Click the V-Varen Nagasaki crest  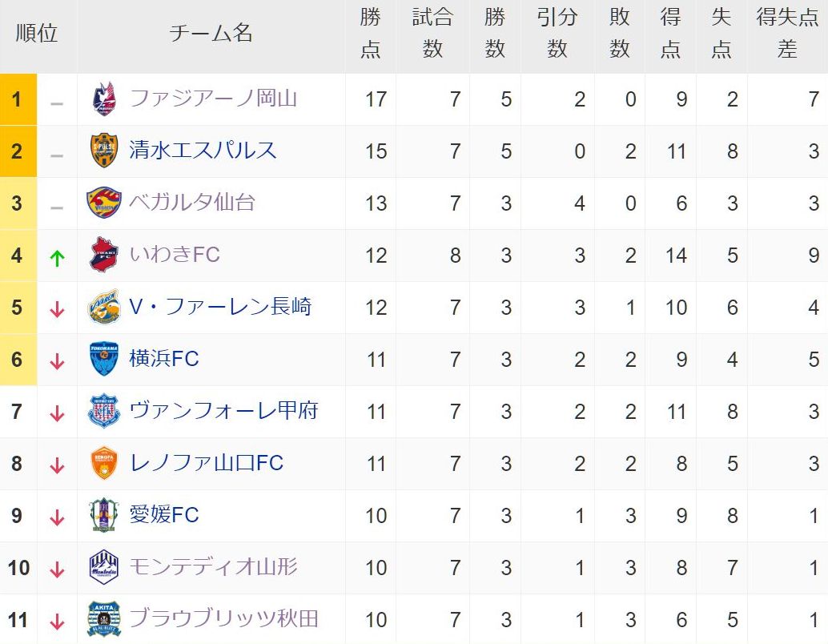coord(104,307)
